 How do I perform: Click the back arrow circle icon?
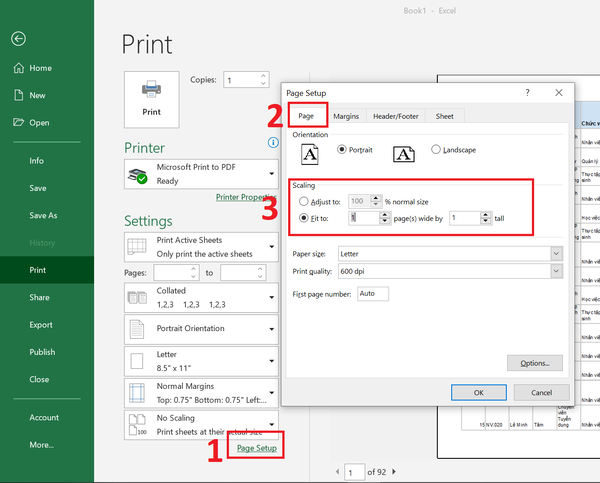18,39
